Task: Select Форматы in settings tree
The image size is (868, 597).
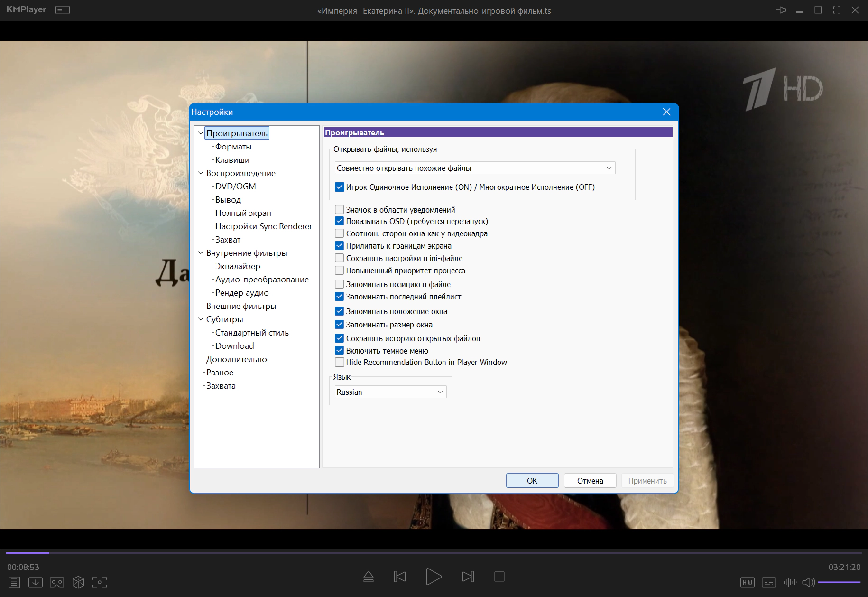Action: (x=233, y=147)
